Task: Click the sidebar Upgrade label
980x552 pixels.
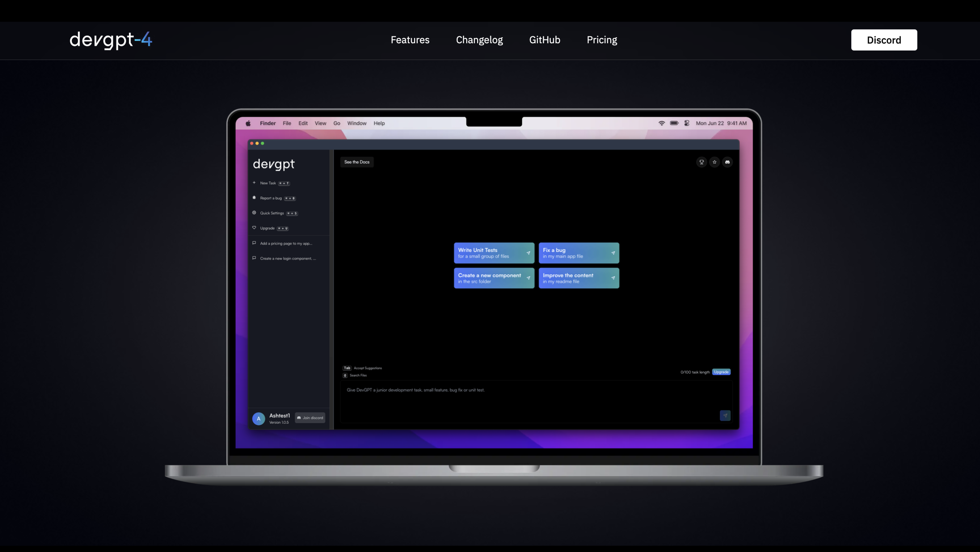Action: click(267, 229)
